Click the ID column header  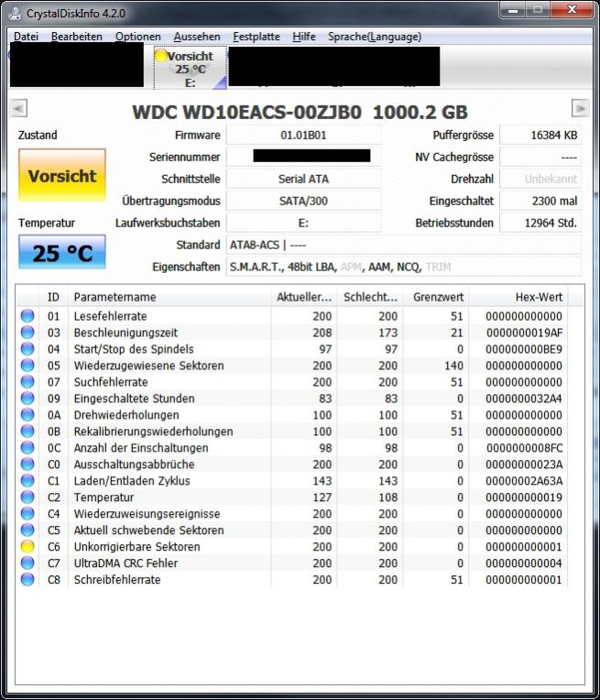point(53,297)
